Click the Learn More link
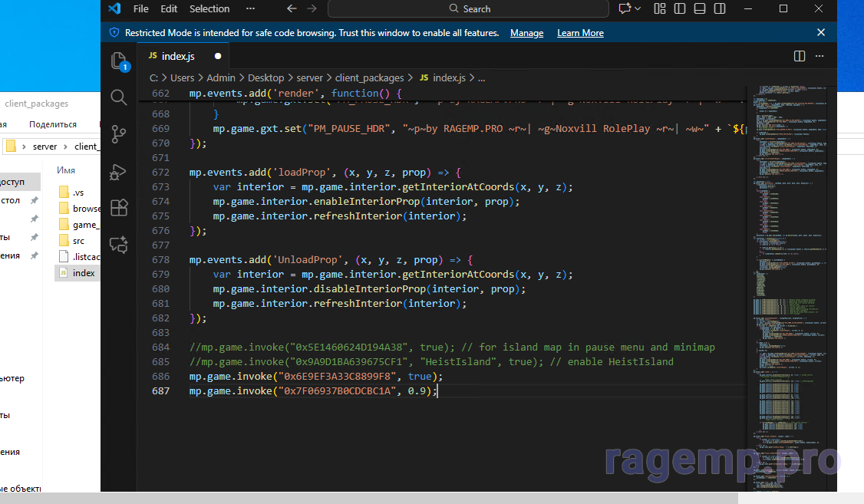The image size is (864, 504). tap(580, 33)
